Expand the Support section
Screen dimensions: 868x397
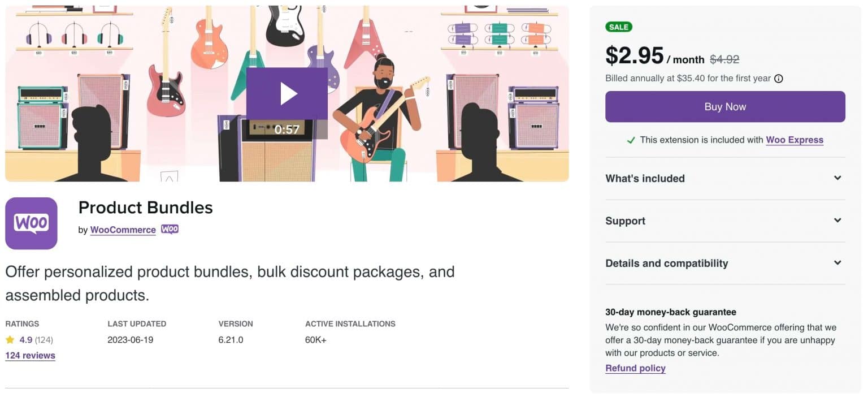coord(725,221)
